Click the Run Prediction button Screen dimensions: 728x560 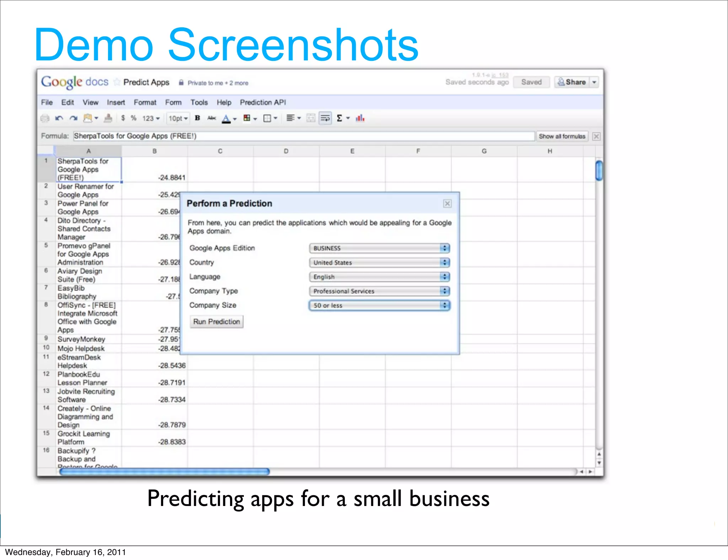216,322
